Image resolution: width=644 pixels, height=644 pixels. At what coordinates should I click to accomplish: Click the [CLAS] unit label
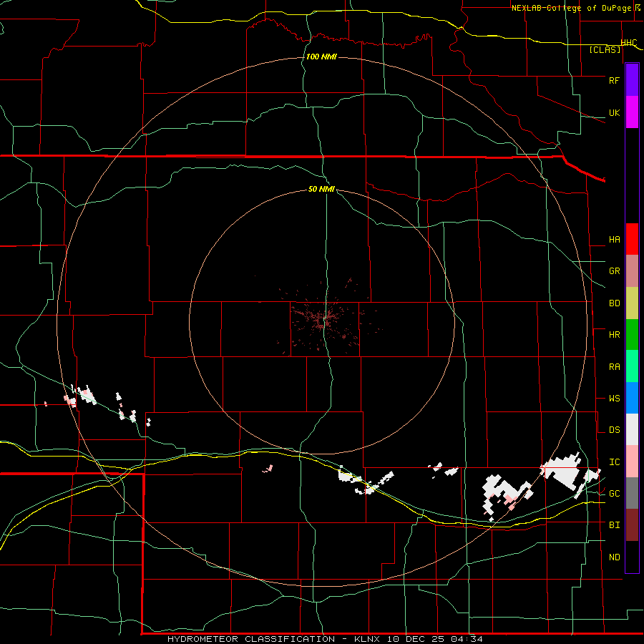point(605,49)
